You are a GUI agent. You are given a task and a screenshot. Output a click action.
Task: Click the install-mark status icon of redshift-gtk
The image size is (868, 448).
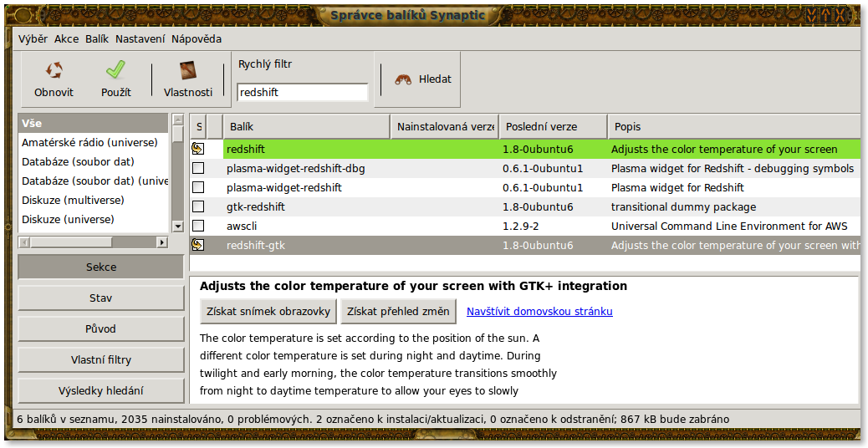click(x=197, y=245)
